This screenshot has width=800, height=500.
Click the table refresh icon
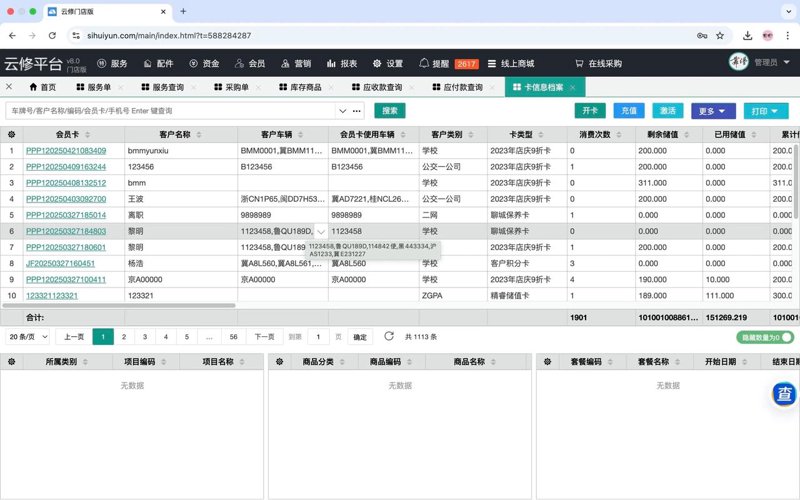point(389,336)
